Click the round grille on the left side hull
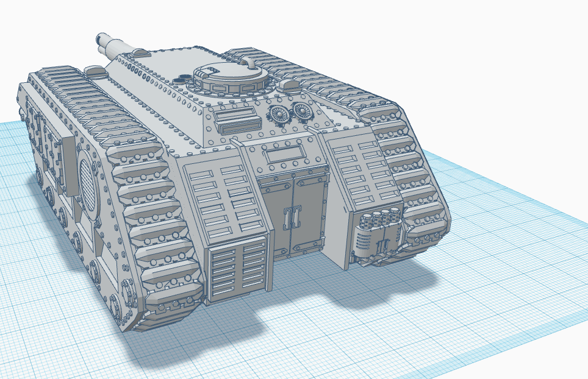The height and width of the screenshot is (379, 588). click(x=89, y=184)
